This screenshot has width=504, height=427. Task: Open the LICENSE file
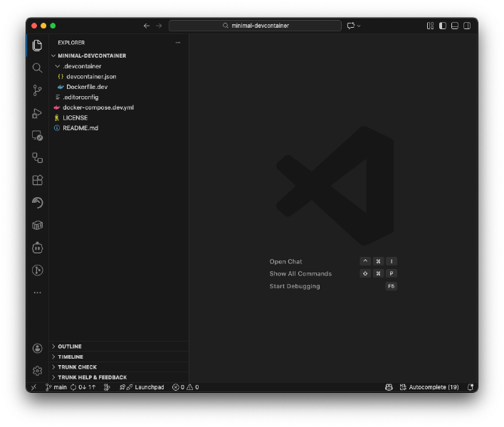pos(119,117)
